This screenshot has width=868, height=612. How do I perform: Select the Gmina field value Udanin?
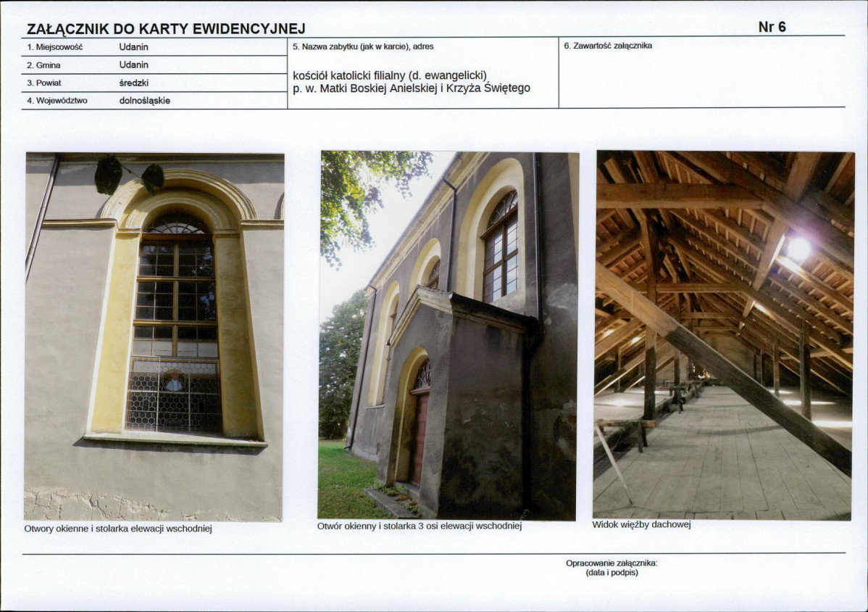[x=133, y=65]
